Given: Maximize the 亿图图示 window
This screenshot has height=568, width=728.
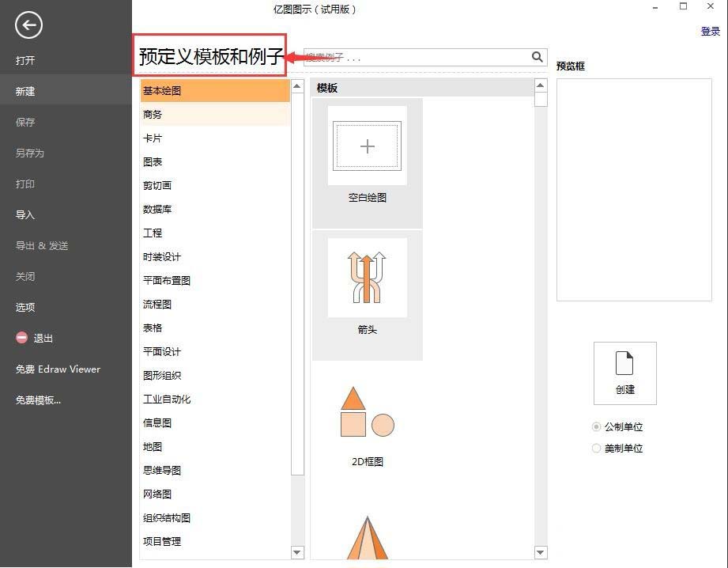Looking at the screenshot, I should click(684, 6).
